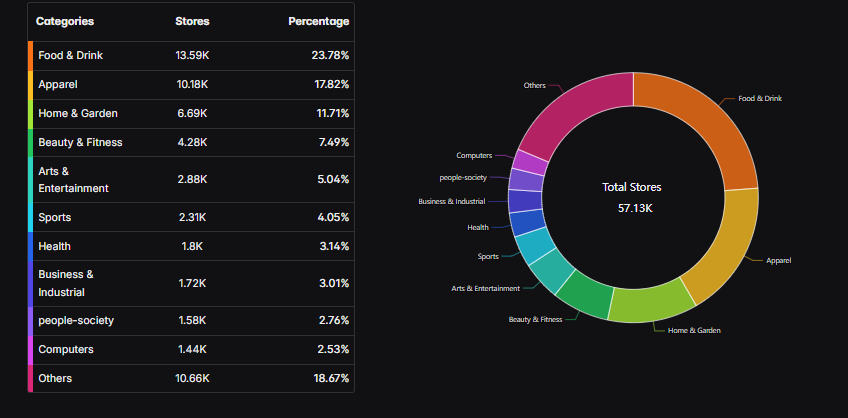
Task: Click the orange color bar beside Food & Drink
Action: 31,56
